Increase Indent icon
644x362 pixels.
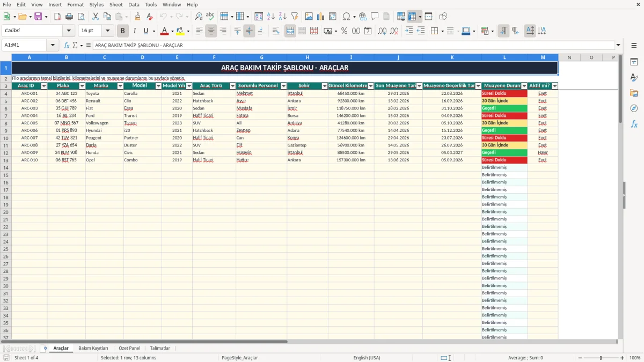click(x=409, y=31)
